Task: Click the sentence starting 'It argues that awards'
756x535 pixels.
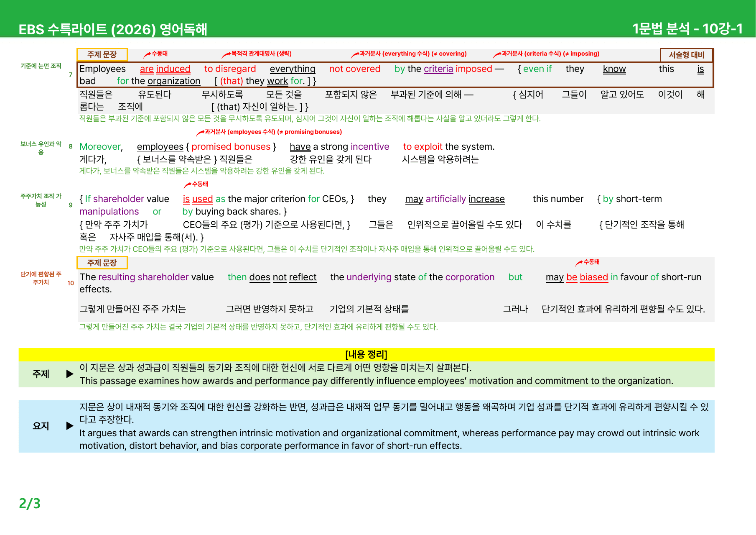Action: (389, 440)
